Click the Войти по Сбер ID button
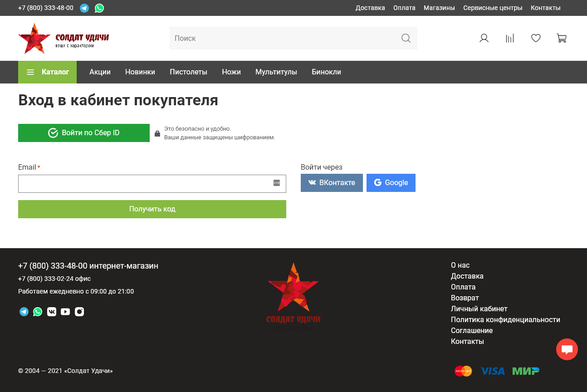The width and height of the screenshot is (587, 392). point(83,132)
